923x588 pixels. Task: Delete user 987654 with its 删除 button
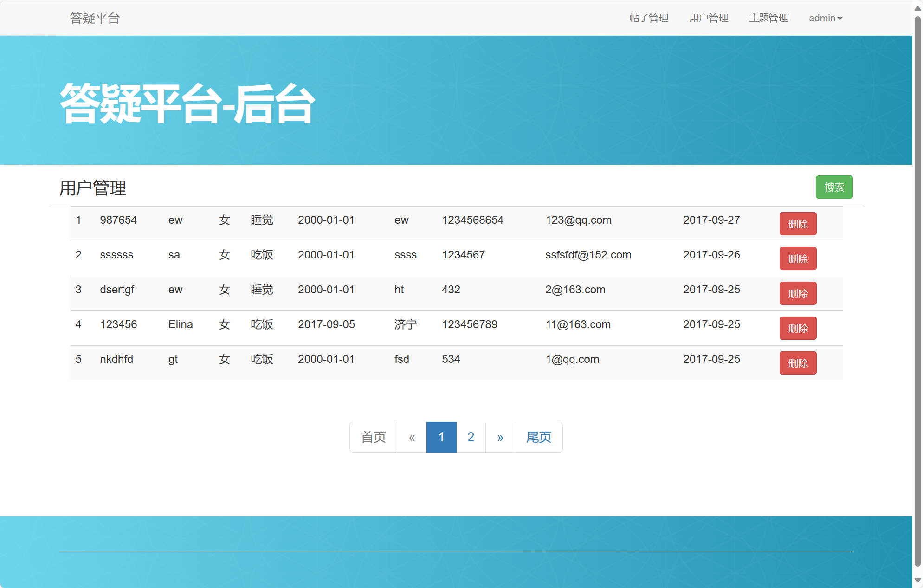point(798,223)
